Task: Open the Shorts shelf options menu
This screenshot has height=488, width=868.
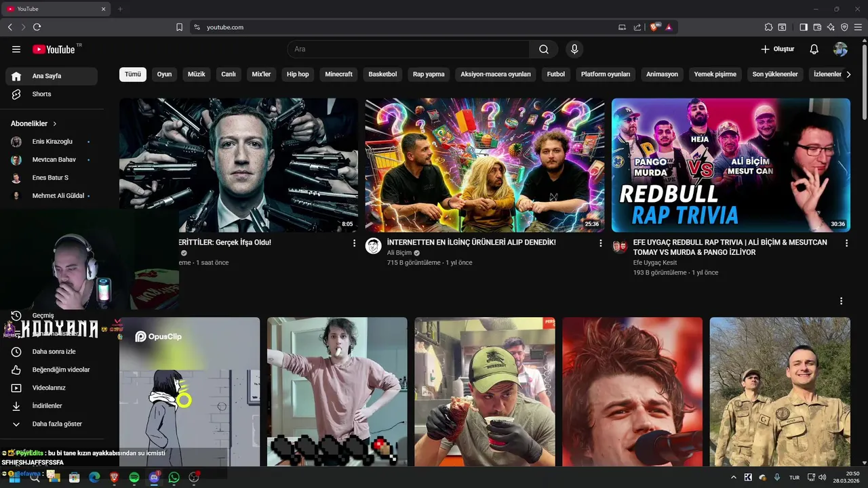Action: point(842,301)
